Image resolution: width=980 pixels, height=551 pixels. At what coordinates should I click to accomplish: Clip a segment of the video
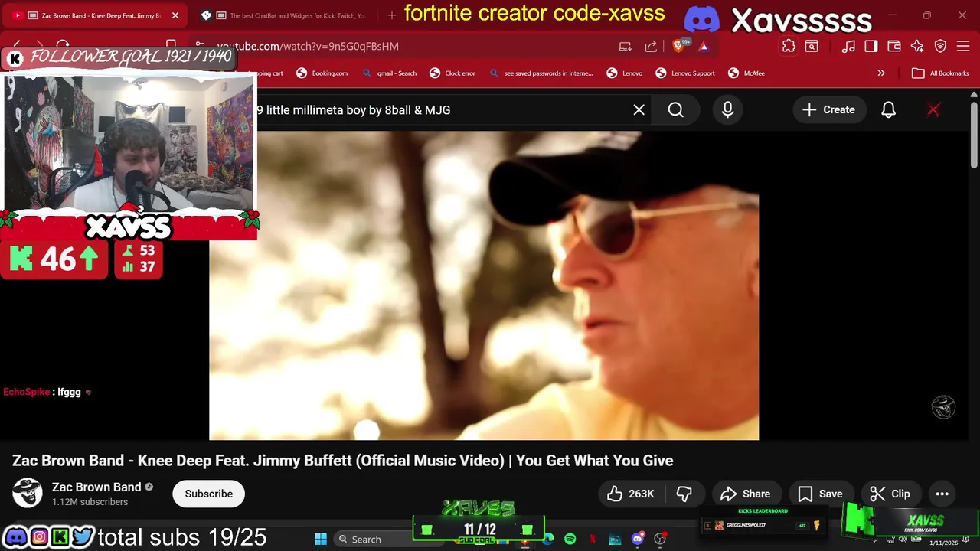(x=890, y=494)
